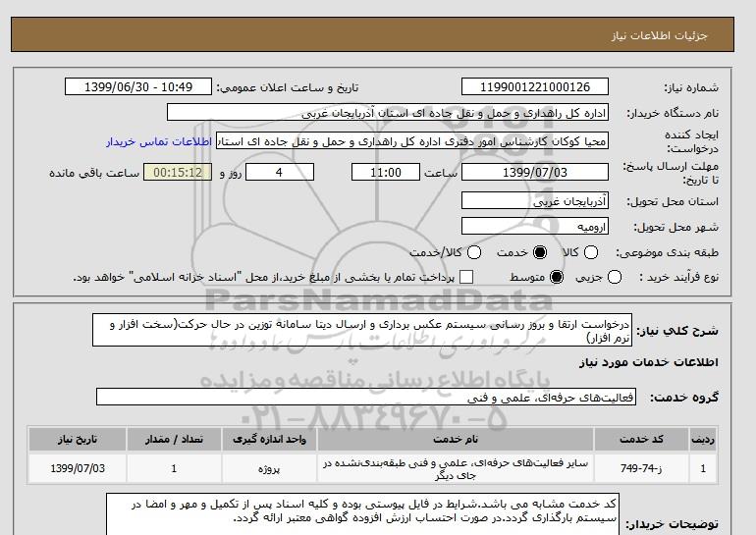Screen dimensions: 756x535
Task: Click the delivery city field ارومیه
Action: coord(535,227)
